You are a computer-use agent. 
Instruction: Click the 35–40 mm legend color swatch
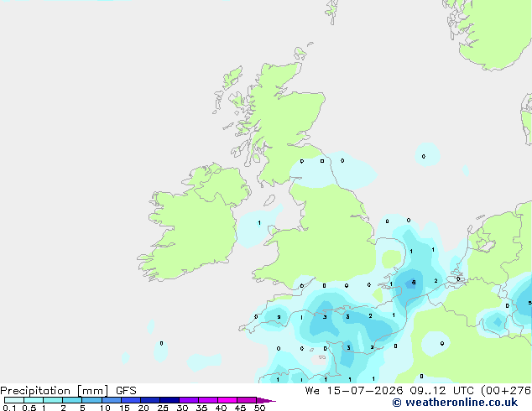(x=208, y=400)
